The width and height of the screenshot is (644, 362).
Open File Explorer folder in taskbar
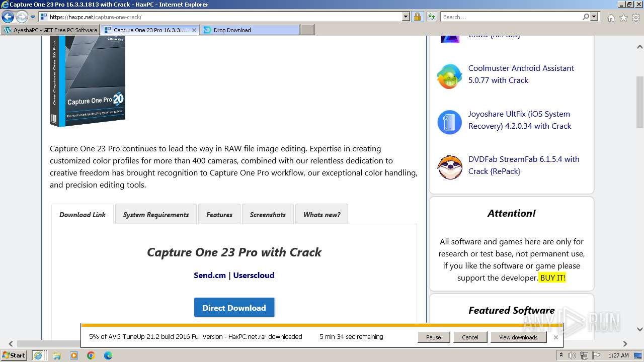click(x=56, y=355)
